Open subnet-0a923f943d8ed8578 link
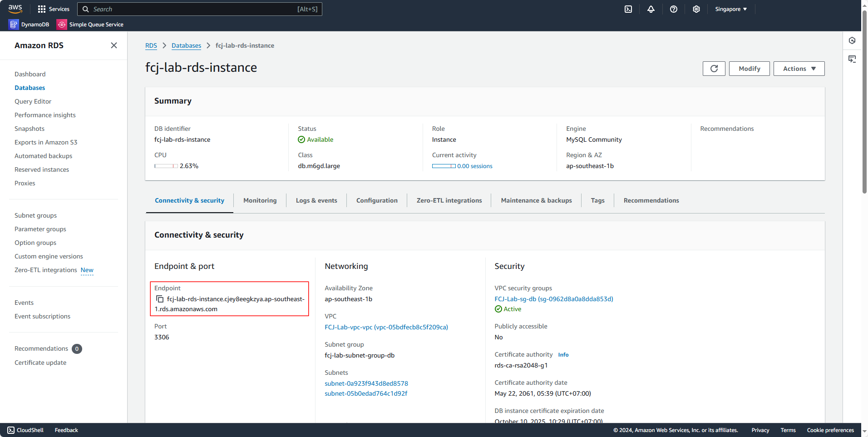 (x=366, y=383)
